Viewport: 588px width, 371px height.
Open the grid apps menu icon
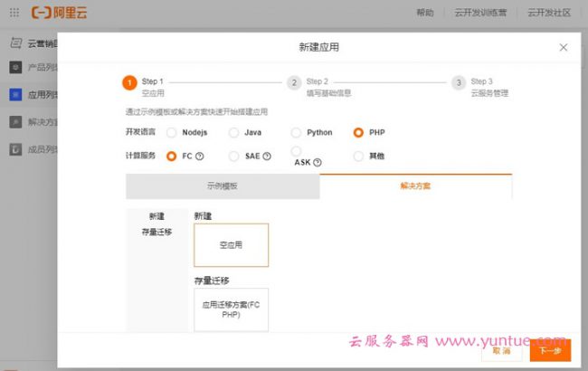(14, 13)
